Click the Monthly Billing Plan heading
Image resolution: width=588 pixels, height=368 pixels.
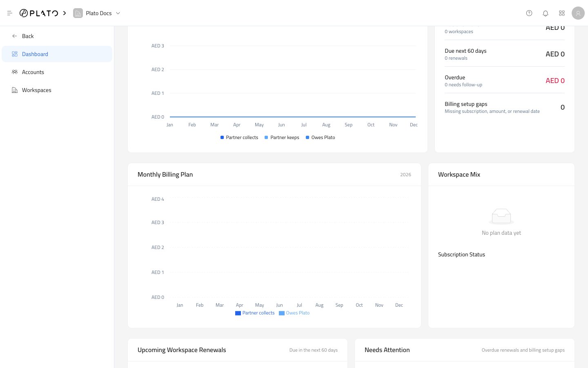(165, 175)
